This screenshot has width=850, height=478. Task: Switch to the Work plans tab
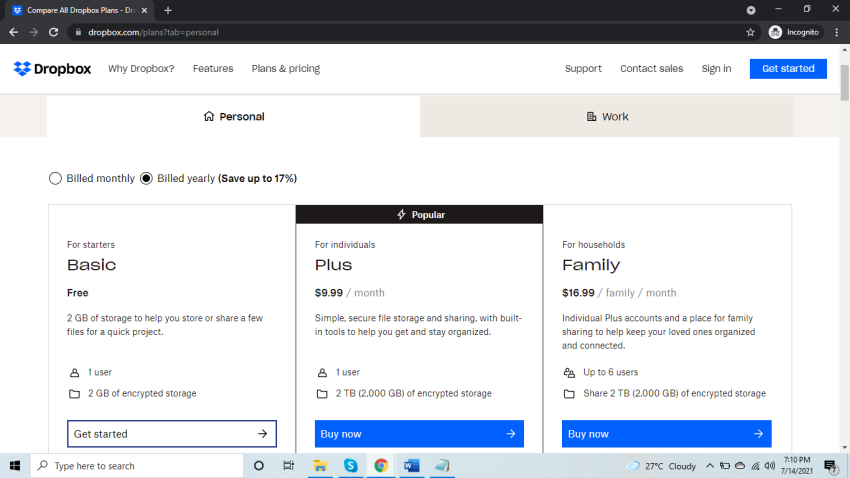coord(607,117)
